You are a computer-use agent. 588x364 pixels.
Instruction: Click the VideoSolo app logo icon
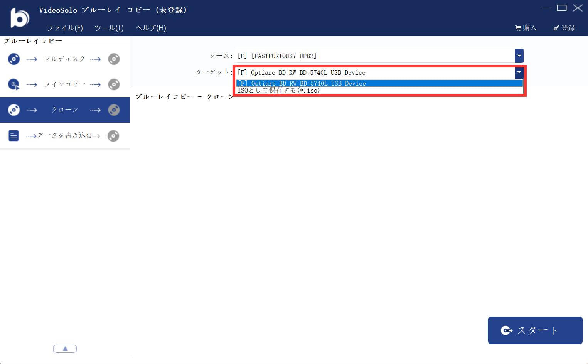coord(20,17)
